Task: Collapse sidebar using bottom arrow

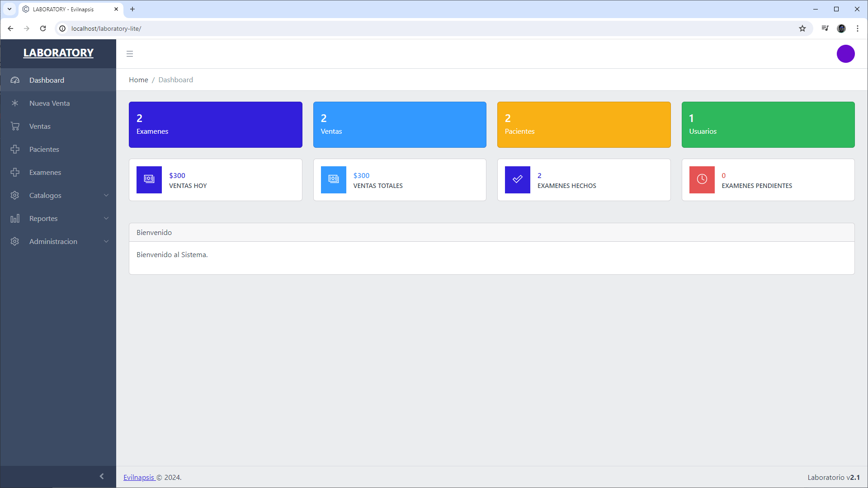Action: (102, 476)
